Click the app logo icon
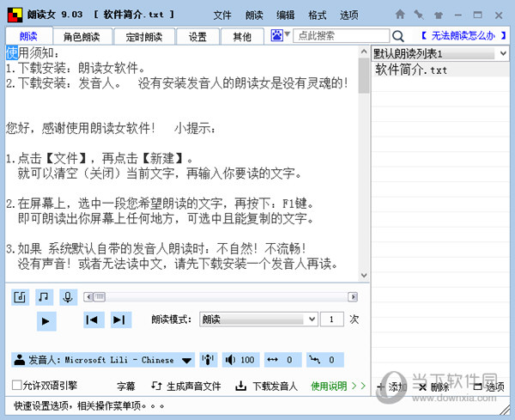This screenshot has width=515, height=420. tap(15, 15)
